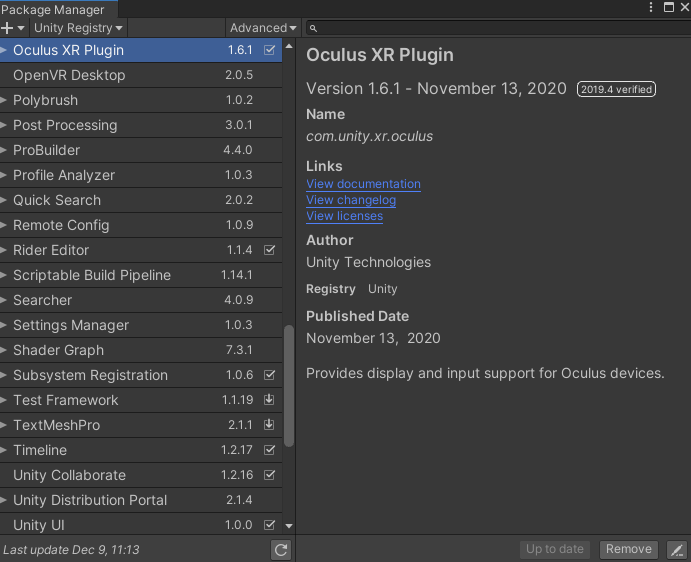691x562 pixels.
Task: Click the Remove button
Action: [x=628, y=549]
